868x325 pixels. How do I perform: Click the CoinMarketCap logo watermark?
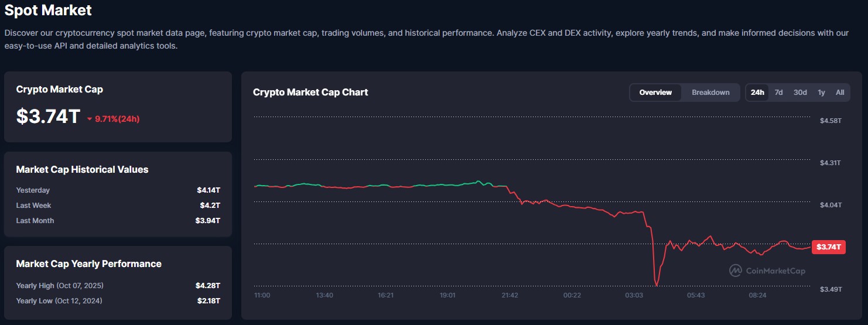click(x=767, y=271)
